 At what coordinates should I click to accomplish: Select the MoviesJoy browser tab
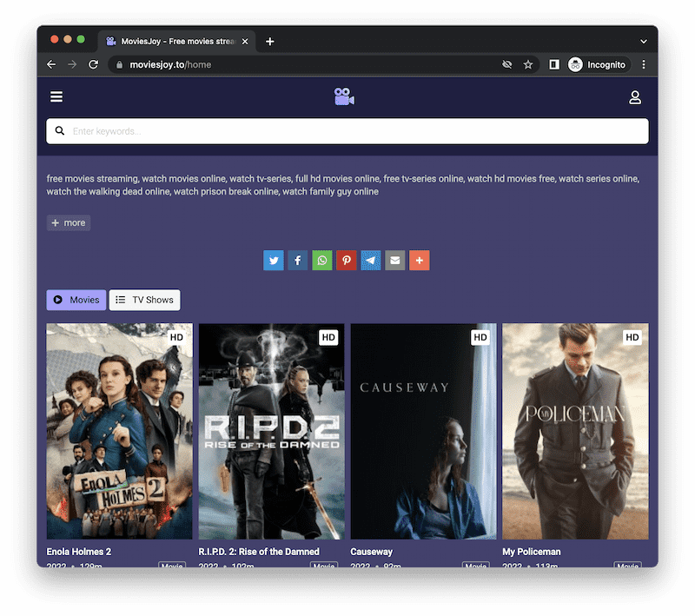[176, 41]
